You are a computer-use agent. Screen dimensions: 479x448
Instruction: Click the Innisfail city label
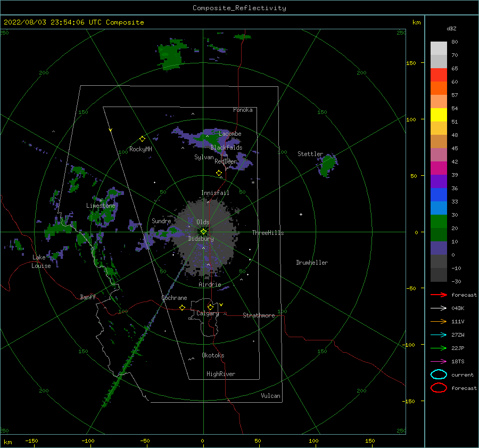pos(215,193)
